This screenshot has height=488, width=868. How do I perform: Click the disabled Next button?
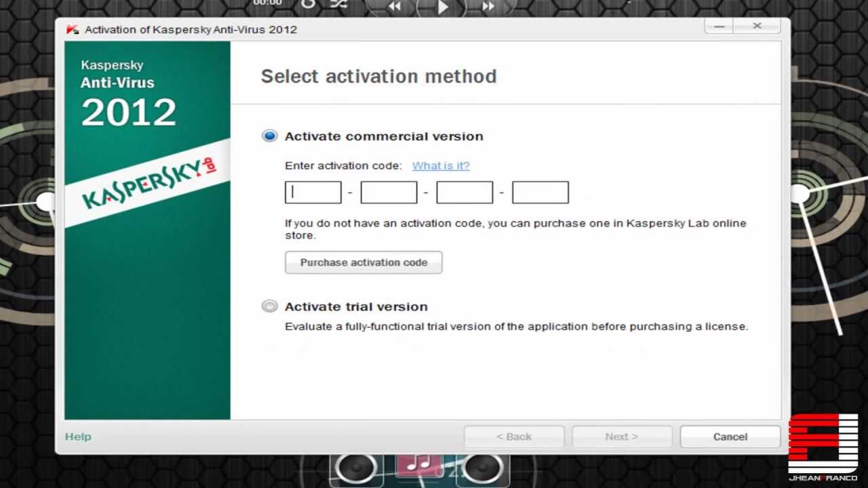(622, 436)
